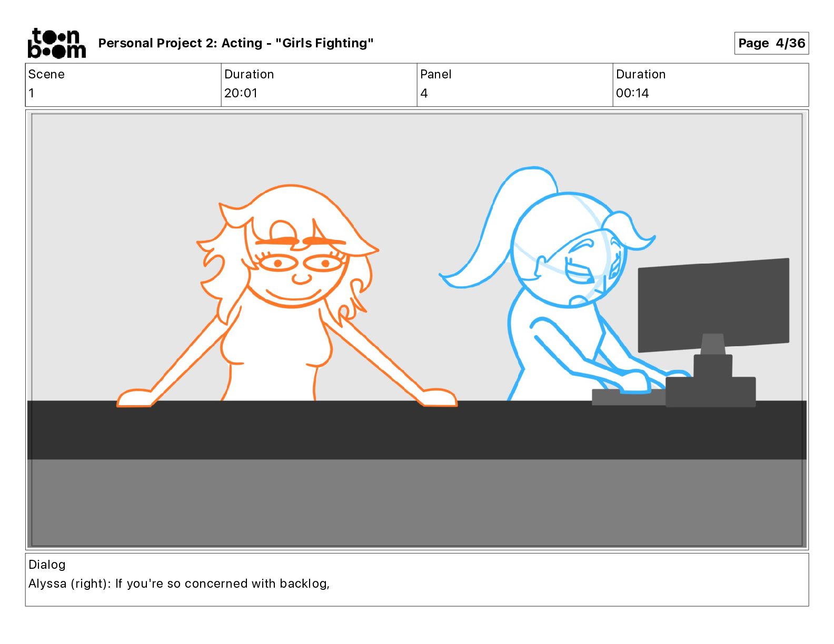Click the dark computer monitor
This screenshot has height=644, width=834.
click(713, 305)
